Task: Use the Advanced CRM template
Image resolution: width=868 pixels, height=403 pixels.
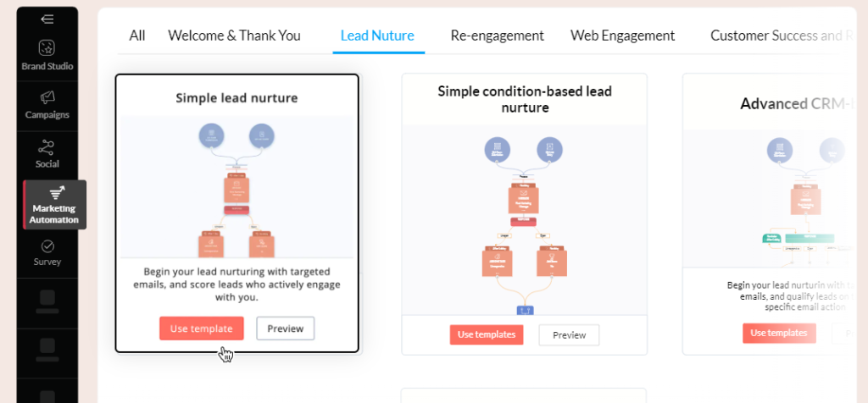Action: [779, 333]
